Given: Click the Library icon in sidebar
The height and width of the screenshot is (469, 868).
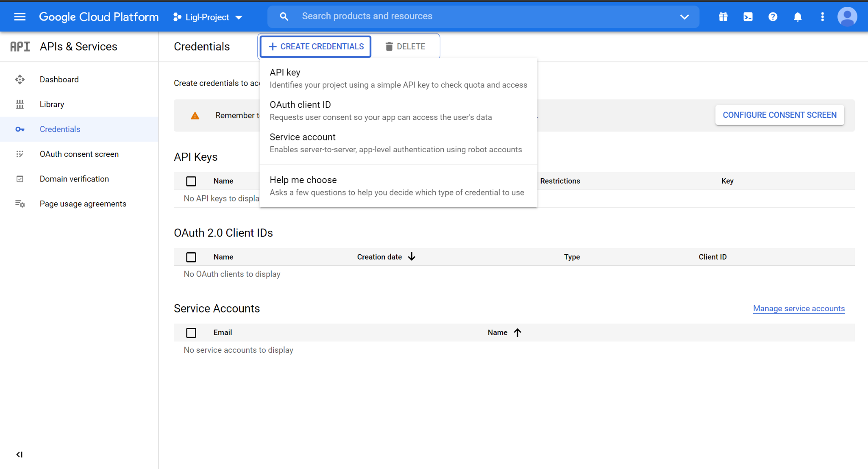Looking at the screenshot, I should pyautogui.click(x=20, y=104).
